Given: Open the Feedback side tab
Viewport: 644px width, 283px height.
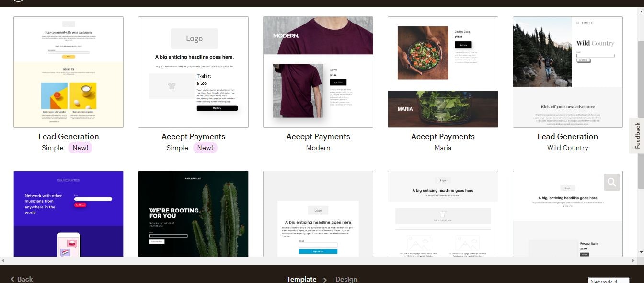Looking at the screenshot, I should pos(637,136).
